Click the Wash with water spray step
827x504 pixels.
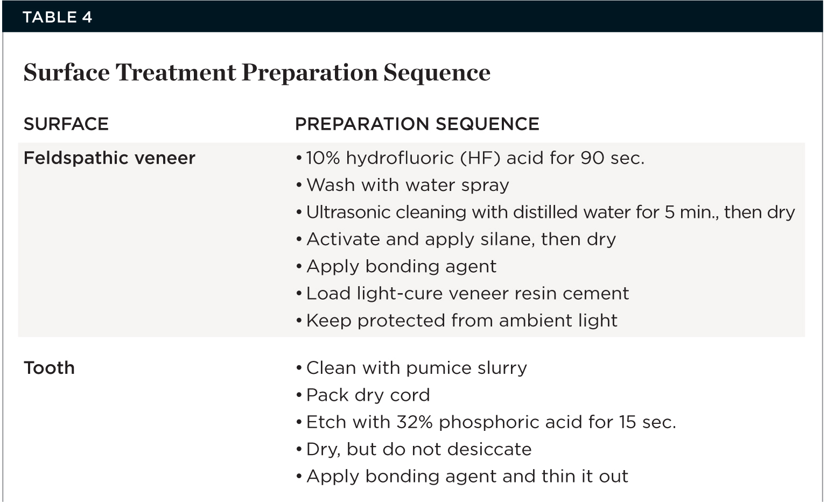[408, 185]
